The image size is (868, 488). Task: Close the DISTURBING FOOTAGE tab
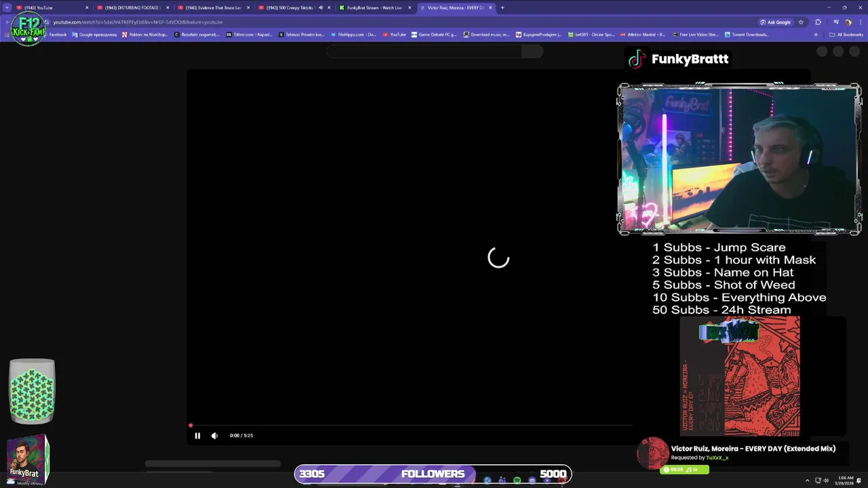(167, 7)
